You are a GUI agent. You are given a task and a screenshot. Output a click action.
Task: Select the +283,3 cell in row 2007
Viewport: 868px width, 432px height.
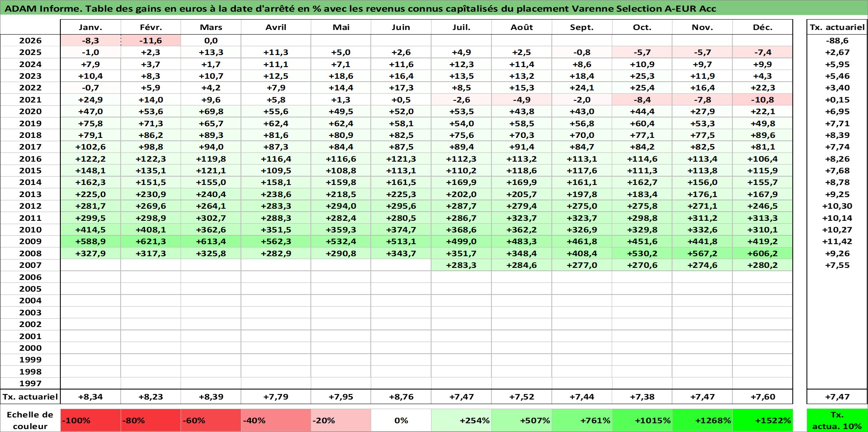point(461,265)
